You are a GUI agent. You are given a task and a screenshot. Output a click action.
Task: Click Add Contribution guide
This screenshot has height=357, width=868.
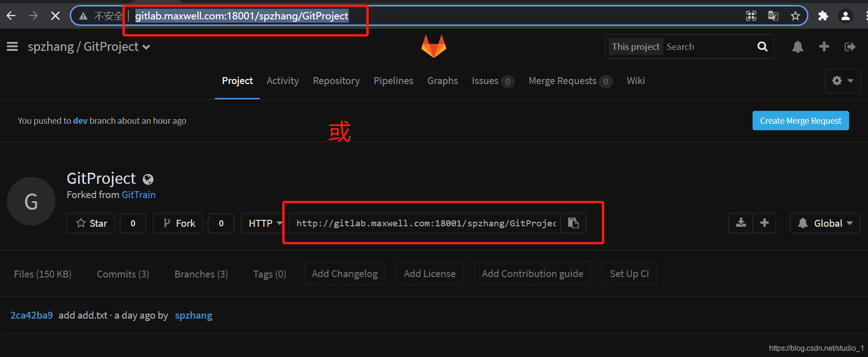(x=533, y=273)
